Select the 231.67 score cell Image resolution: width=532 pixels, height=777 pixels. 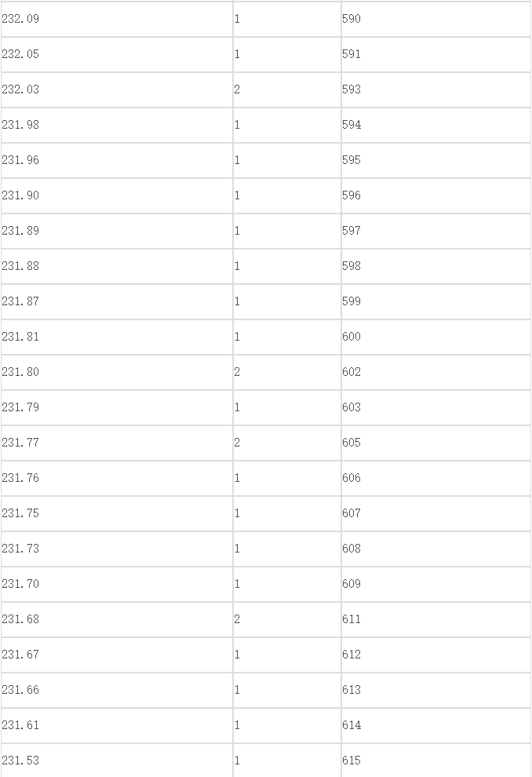[x=117, y=655]
